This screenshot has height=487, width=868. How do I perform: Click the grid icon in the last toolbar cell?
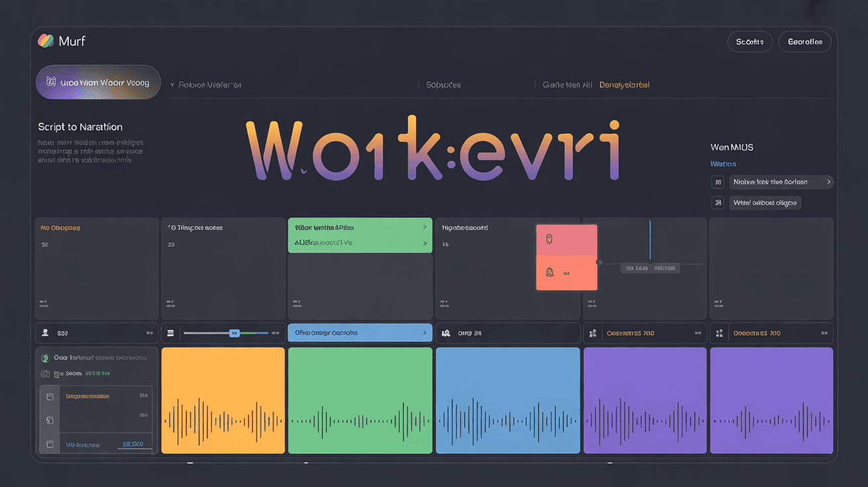[x=720, y=333]
